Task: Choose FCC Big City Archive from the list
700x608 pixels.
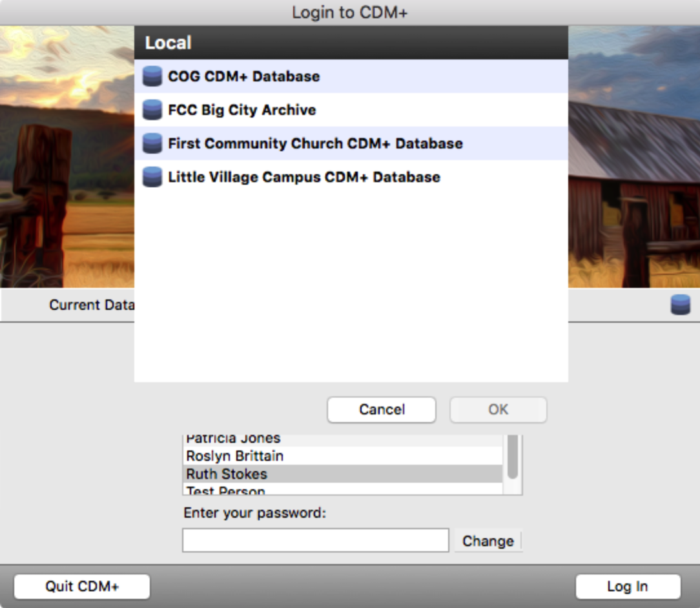Action: click(x=242, y=110)
